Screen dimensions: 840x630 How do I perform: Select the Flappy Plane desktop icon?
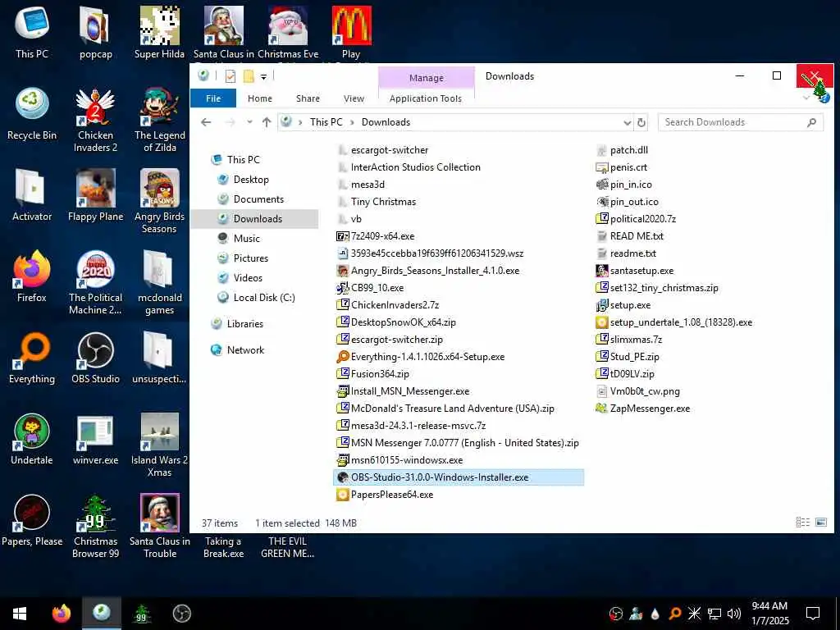tap(95, 194)
